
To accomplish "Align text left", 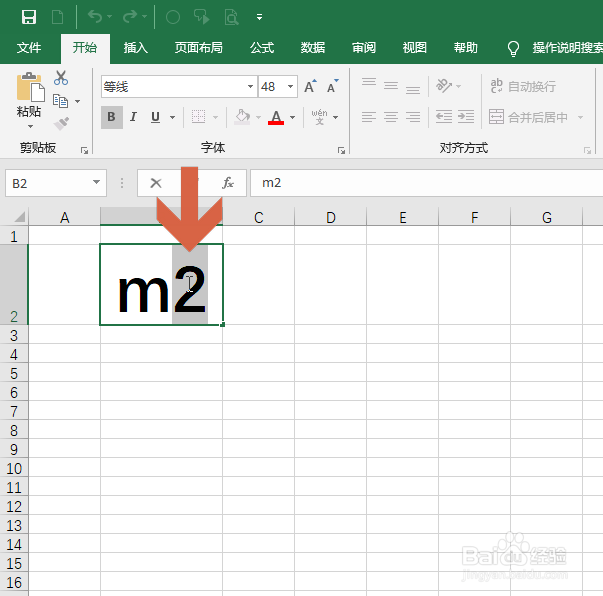I will click(369, 117).
